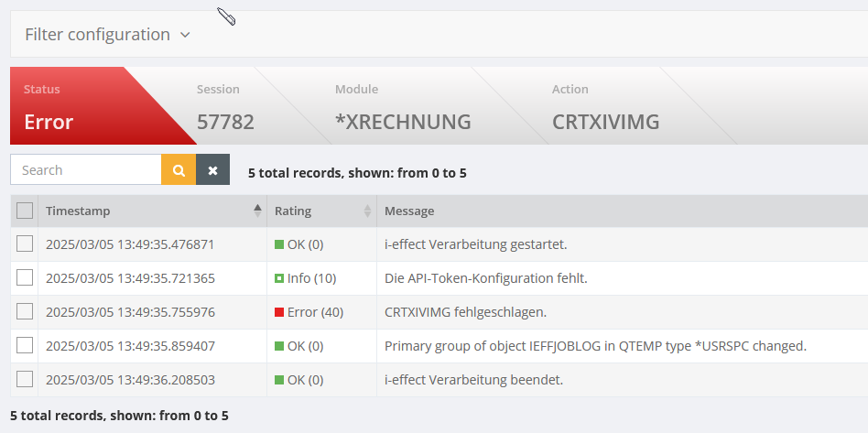Clear search with the X button

212,170
